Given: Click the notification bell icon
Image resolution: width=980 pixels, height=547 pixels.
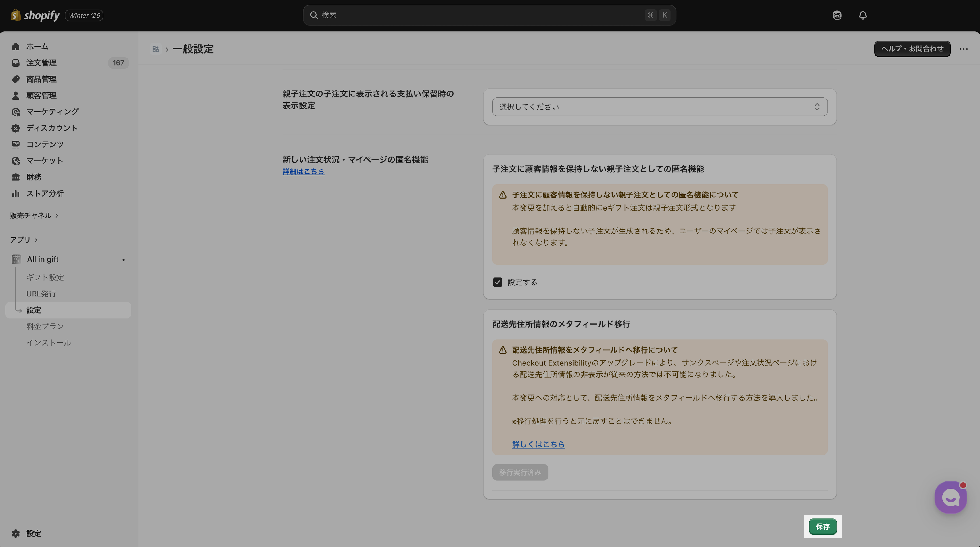Looking at the screenshot, I should click(x=862, y=15).
